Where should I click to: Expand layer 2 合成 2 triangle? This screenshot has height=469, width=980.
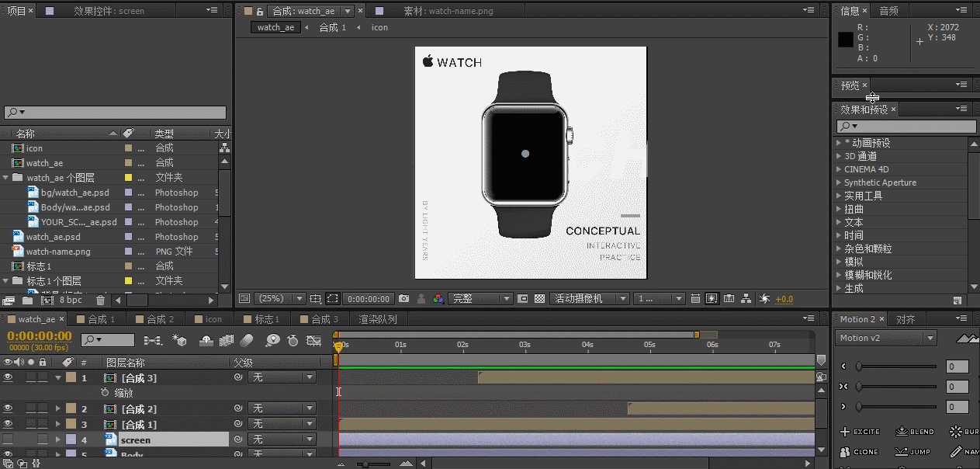[58, 408]
